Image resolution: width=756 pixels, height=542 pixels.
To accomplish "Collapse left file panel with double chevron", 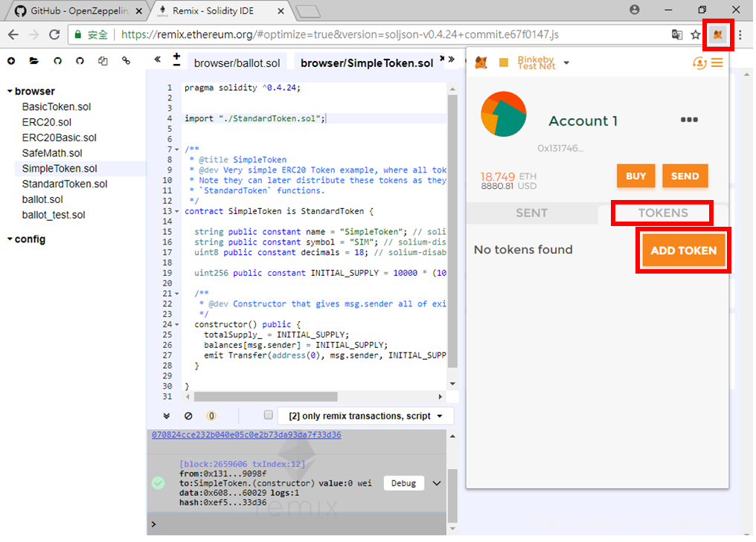I will (157, 59).
